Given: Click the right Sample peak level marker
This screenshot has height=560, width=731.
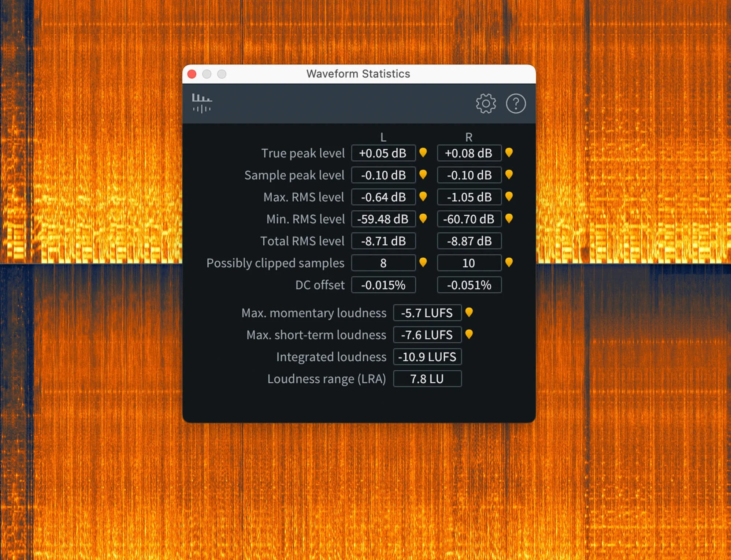Looking at the screenshot, I should [509, 175].
